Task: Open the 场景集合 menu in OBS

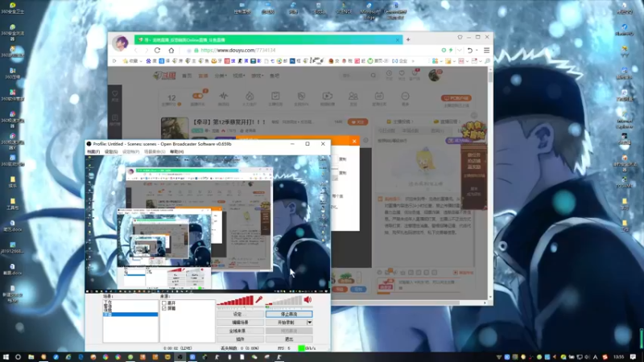Action: [155, 152]
